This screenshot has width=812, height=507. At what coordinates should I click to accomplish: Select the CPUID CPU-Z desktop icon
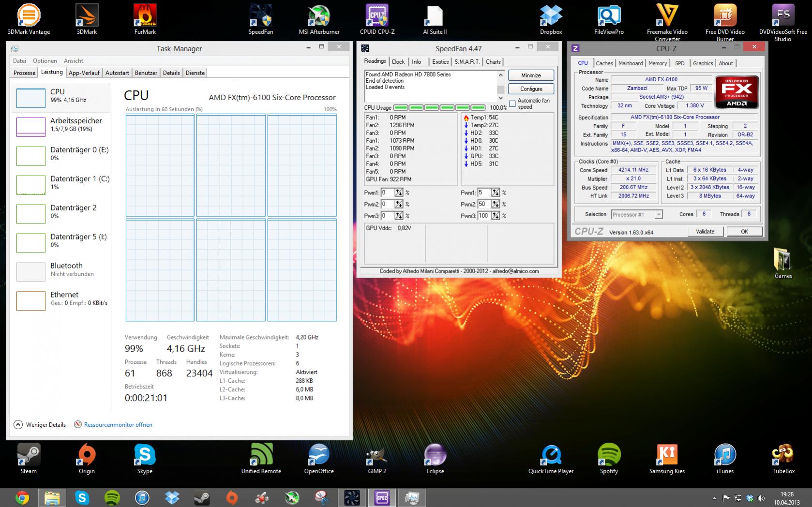click(377, 19)
